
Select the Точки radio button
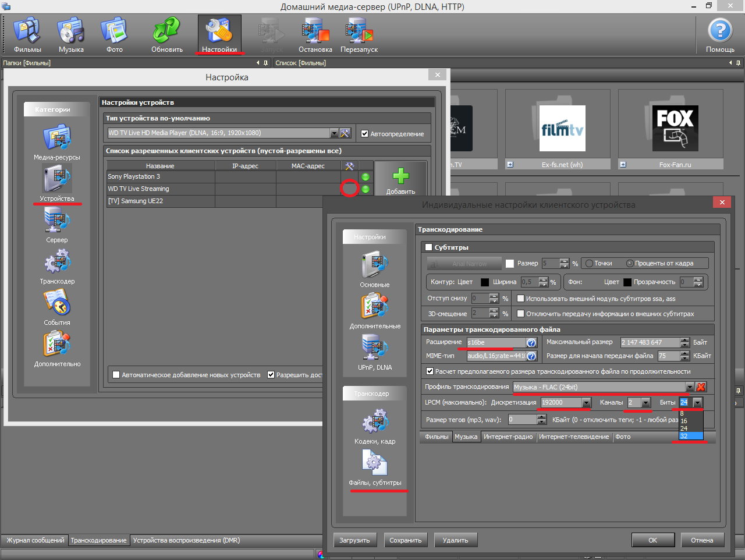click(589, 264)
